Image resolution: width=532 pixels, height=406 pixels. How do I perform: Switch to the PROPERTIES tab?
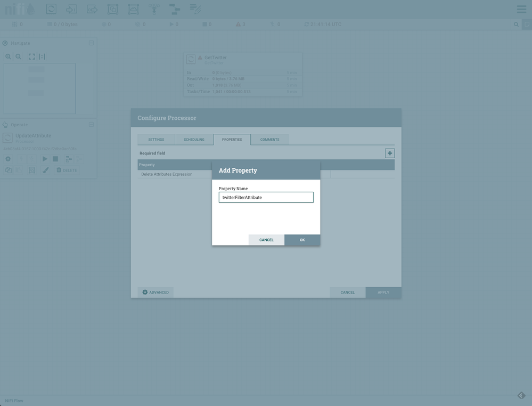232,140
